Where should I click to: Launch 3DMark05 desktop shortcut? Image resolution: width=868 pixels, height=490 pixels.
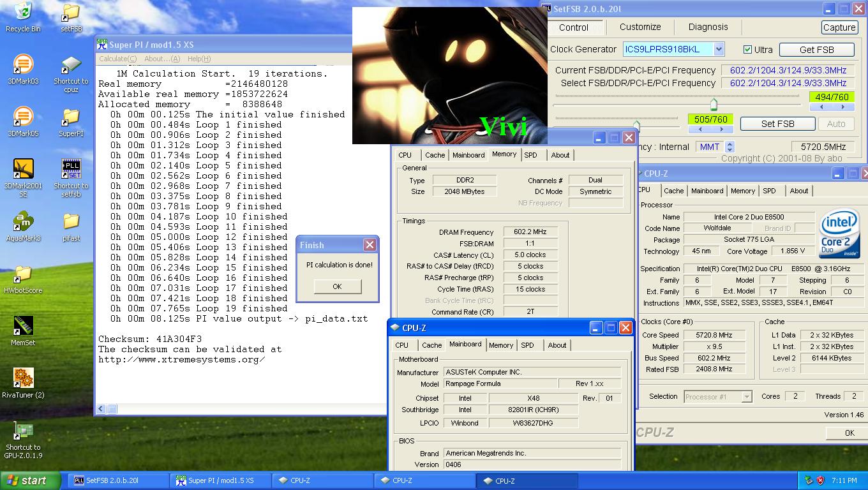(x=23, y=117)
